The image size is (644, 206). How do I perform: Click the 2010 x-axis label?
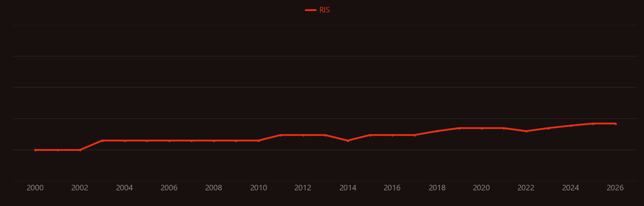259,188
